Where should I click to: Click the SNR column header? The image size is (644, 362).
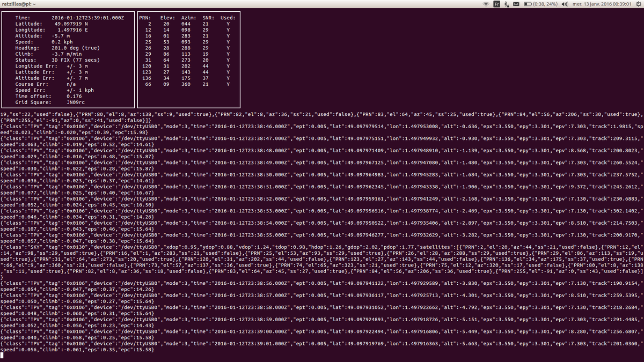click(x=208, y=18)
